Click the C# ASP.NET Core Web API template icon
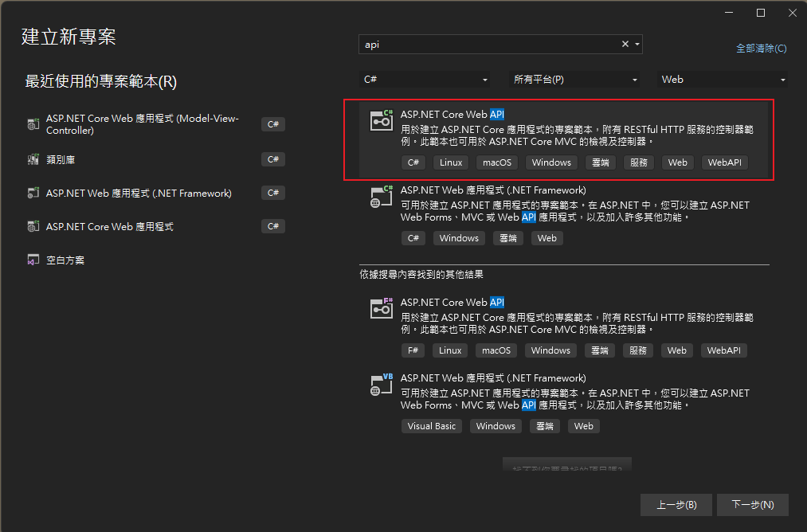 (382, 120)
